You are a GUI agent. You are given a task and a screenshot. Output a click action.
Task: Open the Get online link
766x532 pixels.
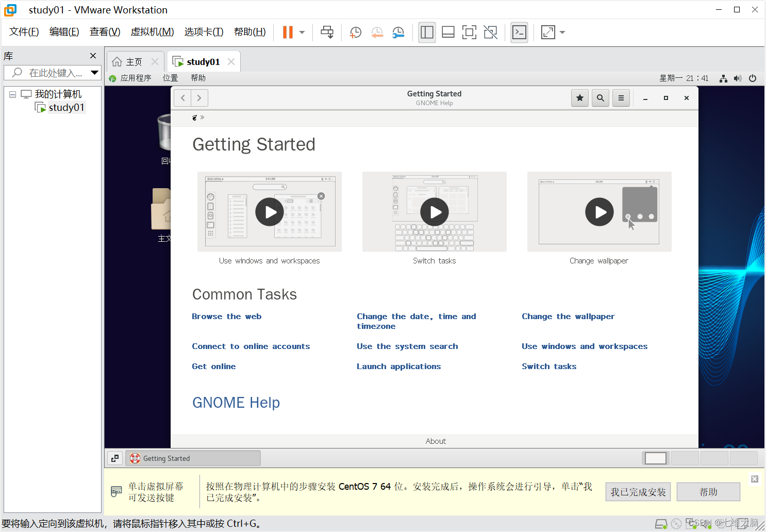214,367
